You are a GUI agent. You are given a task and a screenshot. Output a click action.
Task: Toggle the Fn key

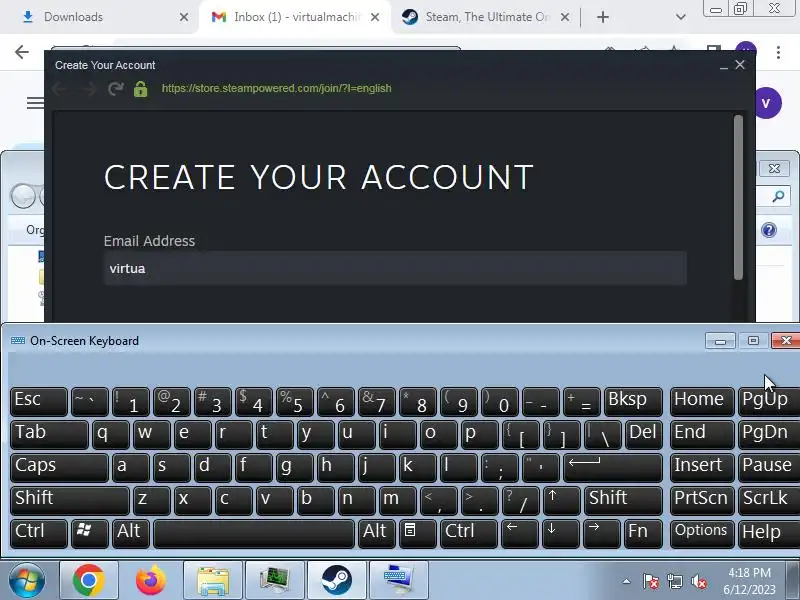[643, 534]
